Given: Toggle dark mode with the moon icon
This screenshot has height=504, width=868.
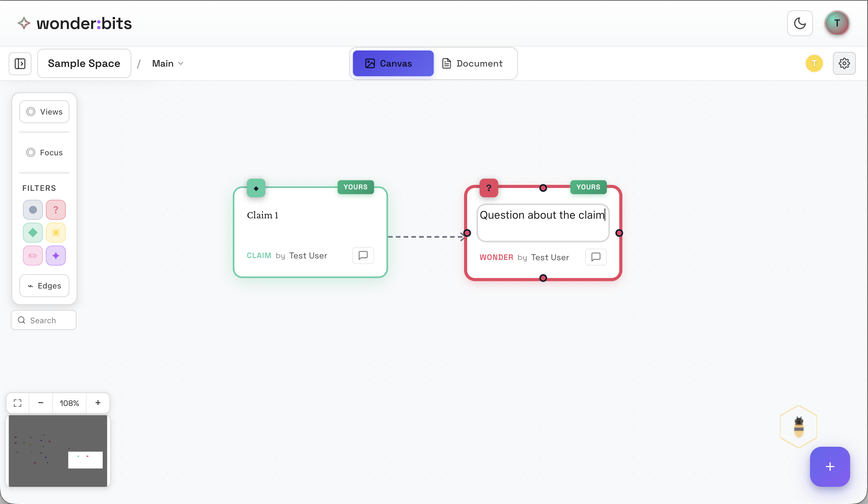Looking at the screenshot, I should [800, 23].
